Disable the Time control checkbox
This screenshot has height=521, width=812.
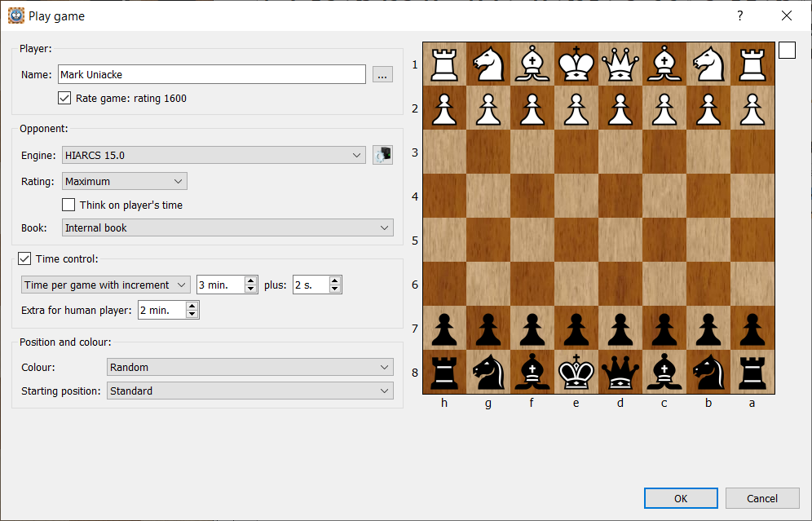(24, 259)
